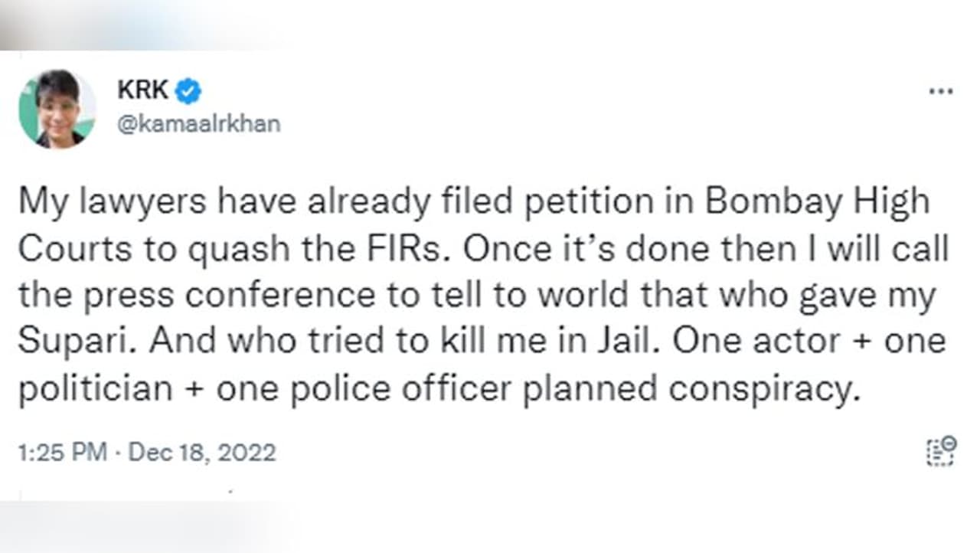The height and width of the screenshot is (553, 980).
Task: Click the Dec 18, 2022 date
Action: (x=201, y=452)
